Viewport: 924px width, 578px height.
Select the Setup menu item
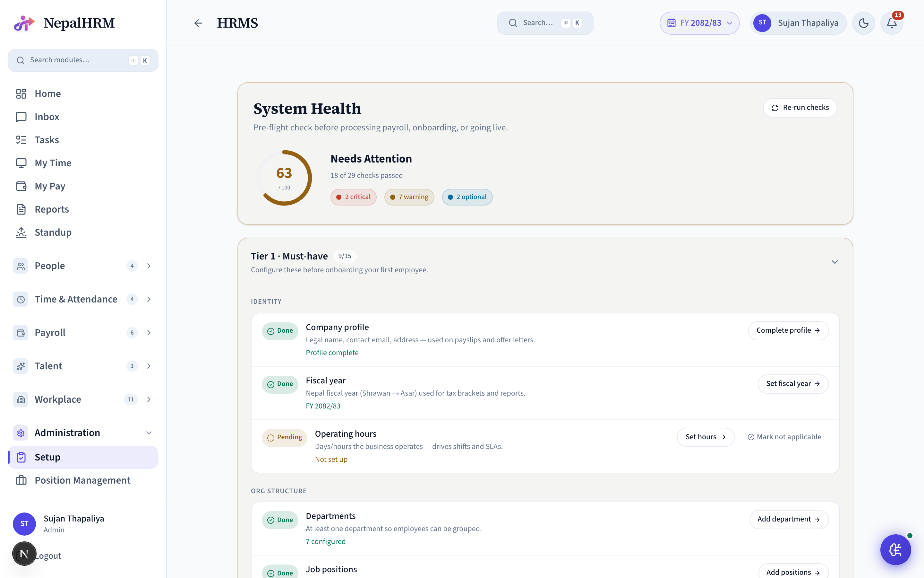[83, 457]
